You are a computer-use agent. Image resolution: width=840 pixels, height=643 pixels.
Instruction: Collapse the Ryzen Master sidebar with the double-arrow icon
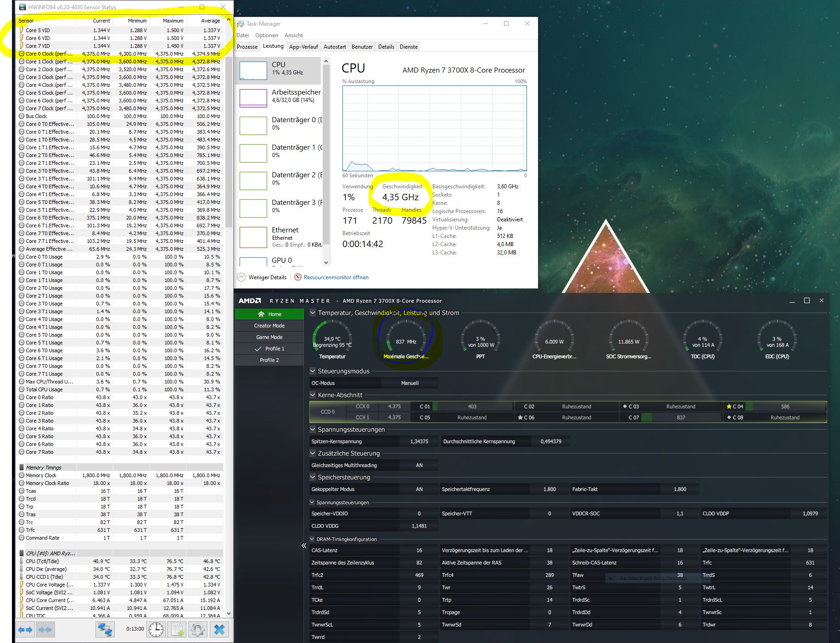click(304, 546)
